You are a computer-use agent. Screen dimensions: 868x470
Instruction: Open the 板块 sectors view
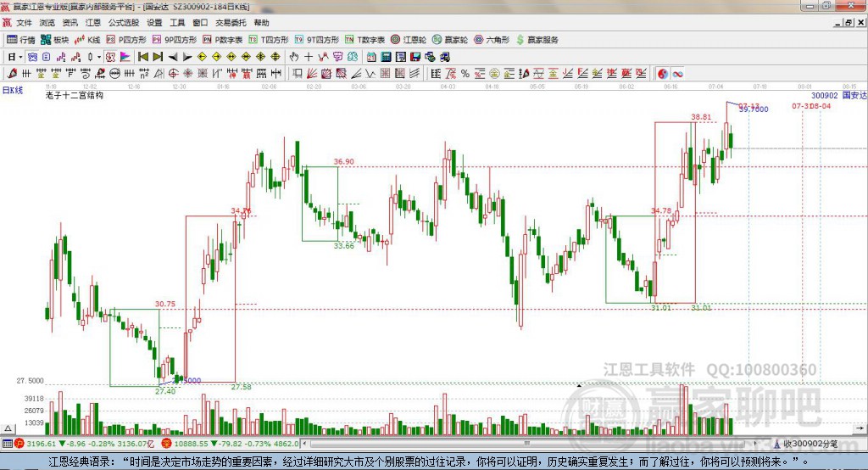point(54,40)
